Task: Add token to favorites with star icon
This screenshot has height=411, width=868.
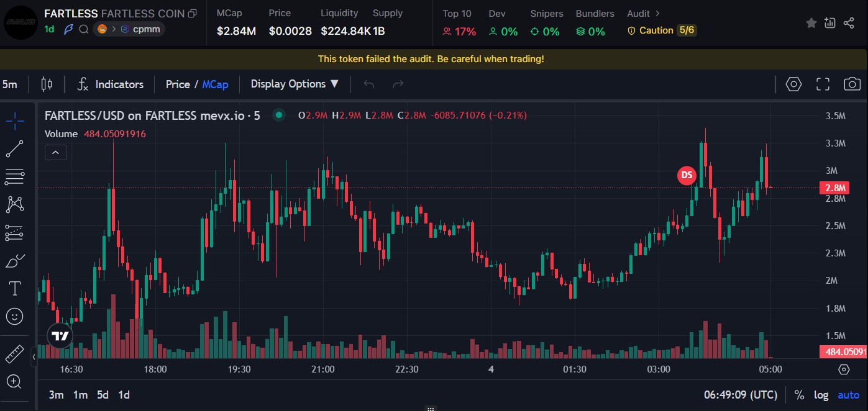Action: [811, 23]
